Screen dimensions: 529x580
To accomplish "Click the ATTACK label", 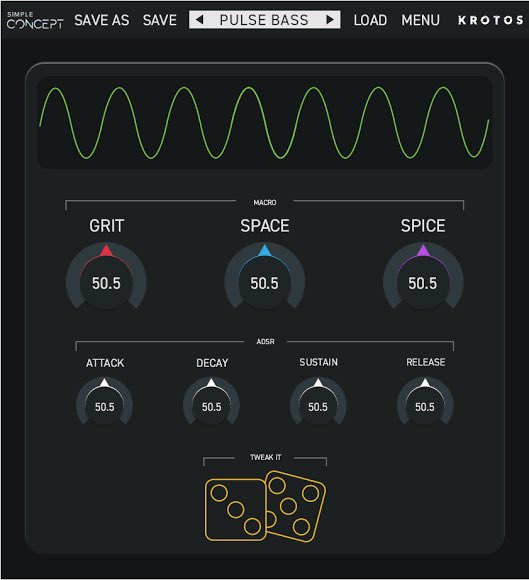I will click(x=105, y=363).
